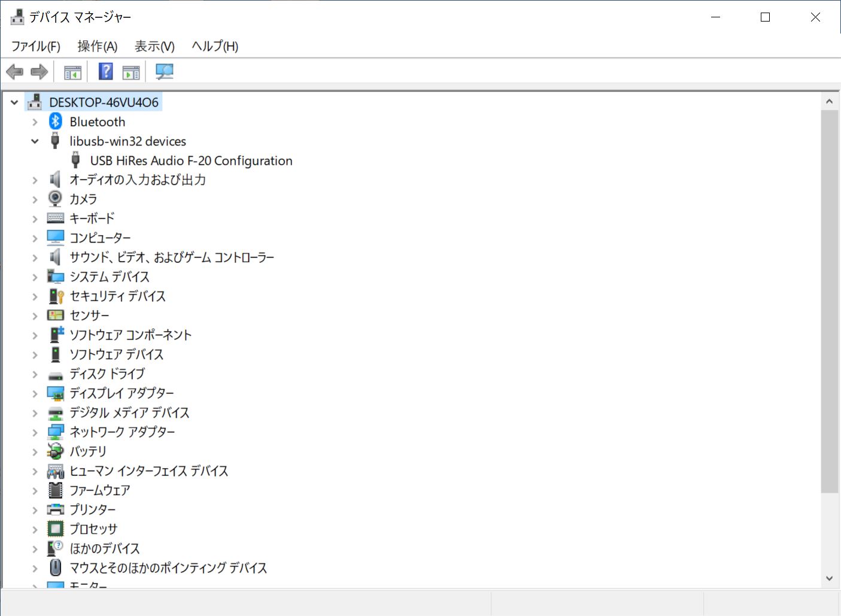Expand the ネットワーク アダプター category arrow
Image resolution: width=841 pixels, height=616 pixels.
tap(35, 432)
